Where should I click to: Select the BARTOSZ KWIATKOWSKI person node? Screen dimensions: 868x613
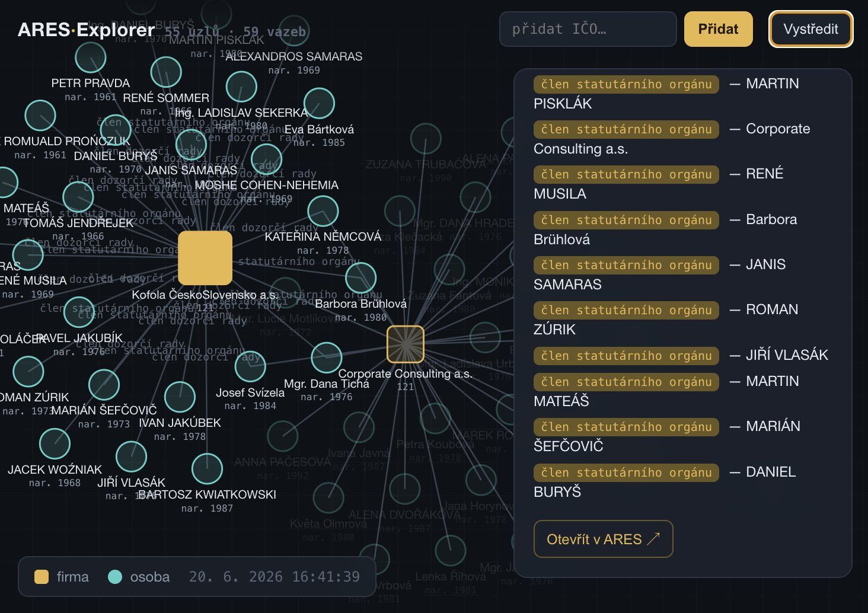(x=207, y=468)
